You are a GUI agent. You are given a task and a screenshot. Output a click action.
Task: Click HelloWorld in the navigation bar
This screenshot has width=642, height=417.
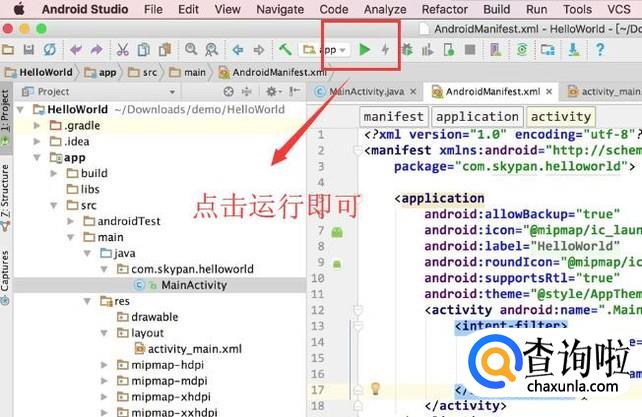[x=39, y=73]
